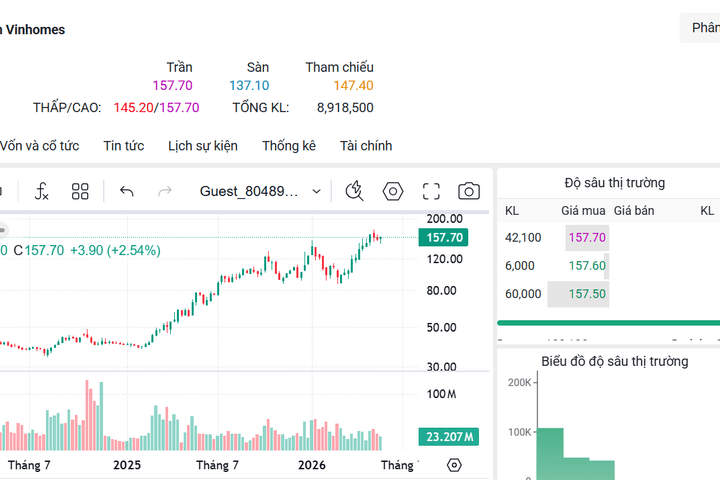
Task: Open the Thống kê tab
Action: pyautogui.click(x=289, y=146)
